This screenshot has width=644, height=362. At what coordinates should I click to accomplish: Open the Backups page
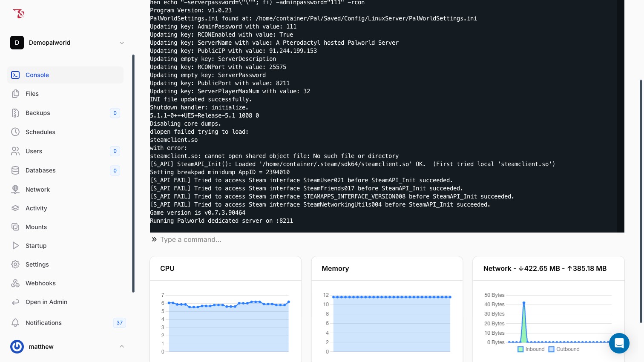click(65, 113)
